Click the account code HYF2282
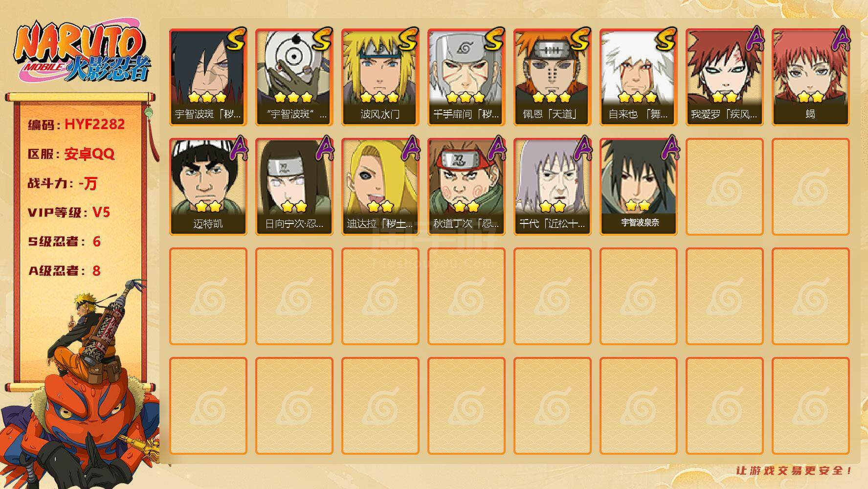 coord(94,124)
